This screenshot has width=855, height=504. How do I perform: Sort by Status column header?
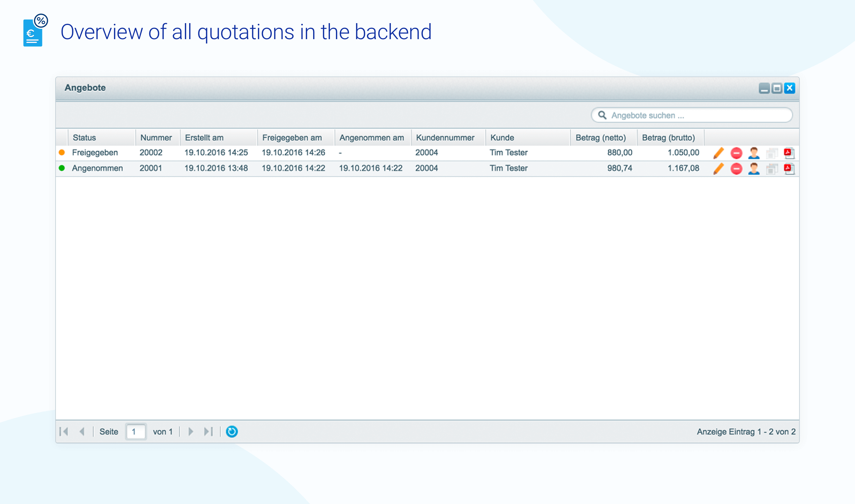(x=102, y=137)
